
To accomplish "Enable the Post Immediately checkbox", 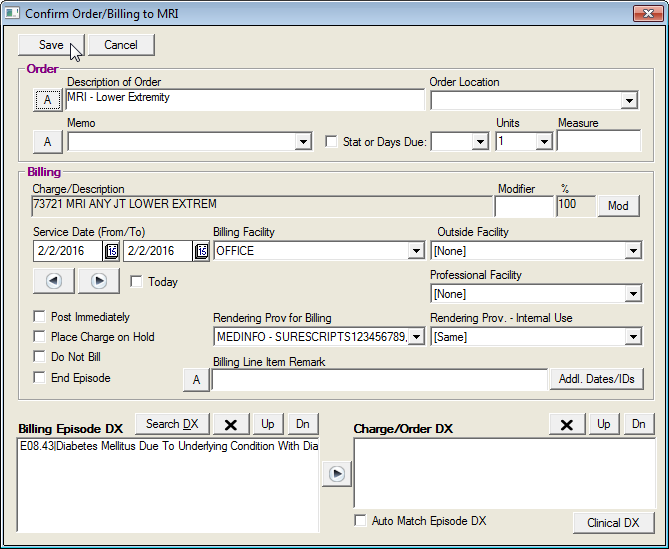I will point(39,317).
